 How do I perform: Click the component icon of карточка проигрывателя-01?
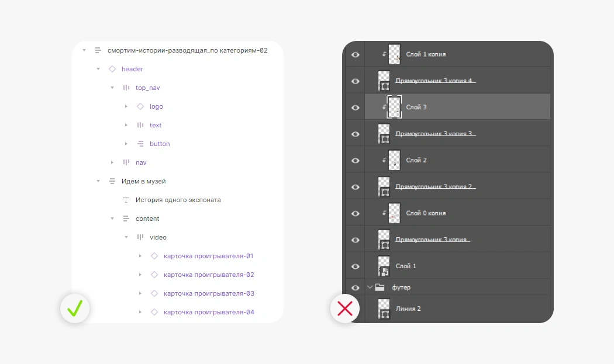point(154,256)
